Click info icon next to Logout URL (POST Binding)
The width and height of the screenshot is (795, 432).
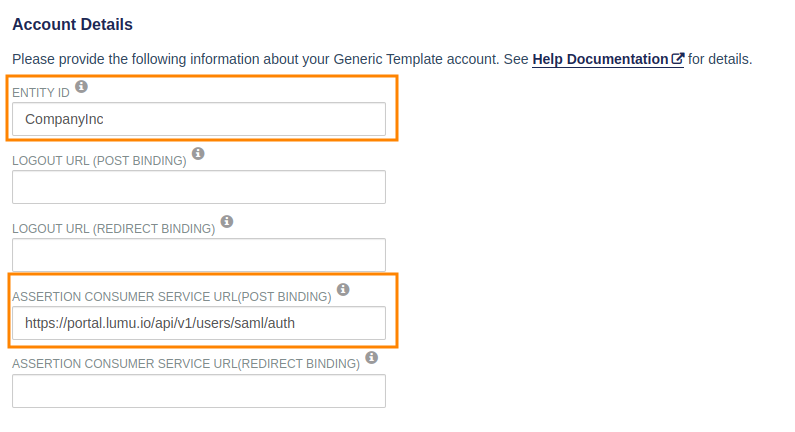click(198, 154)
